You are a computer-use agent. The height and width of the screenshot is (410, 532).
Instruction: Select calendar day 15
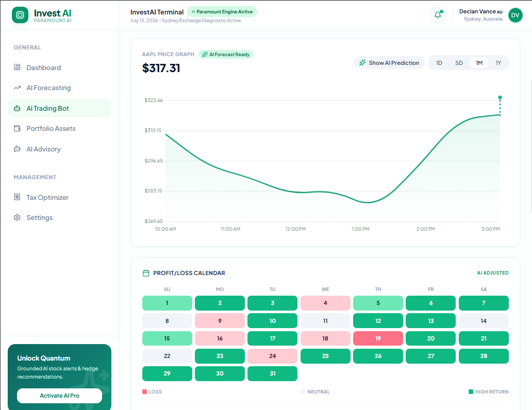167,338
